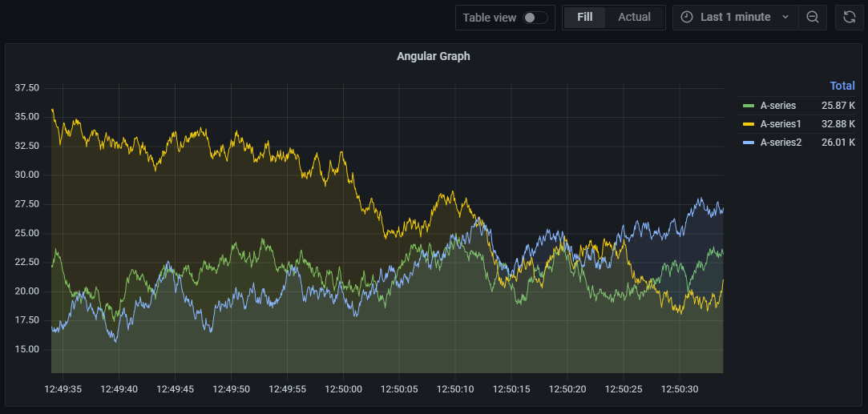The image size is (868, 414).
Task: Zoom out the time range
Action: pos(812,17)
